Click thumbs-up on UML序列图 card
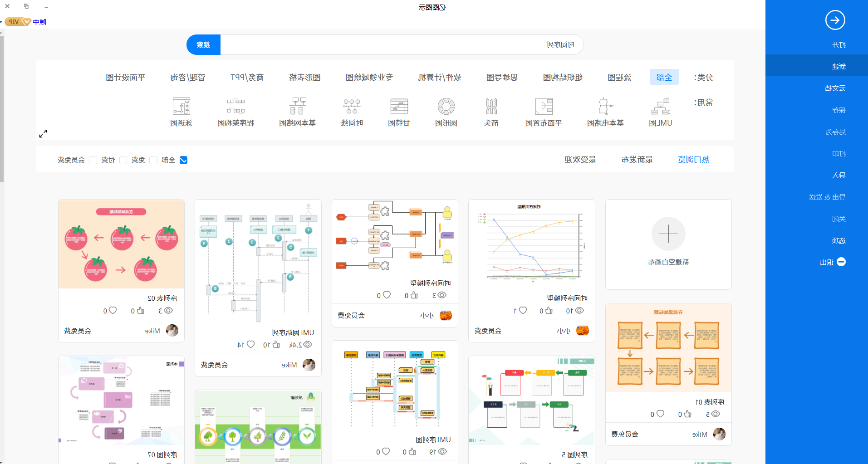 coord(412,451)
